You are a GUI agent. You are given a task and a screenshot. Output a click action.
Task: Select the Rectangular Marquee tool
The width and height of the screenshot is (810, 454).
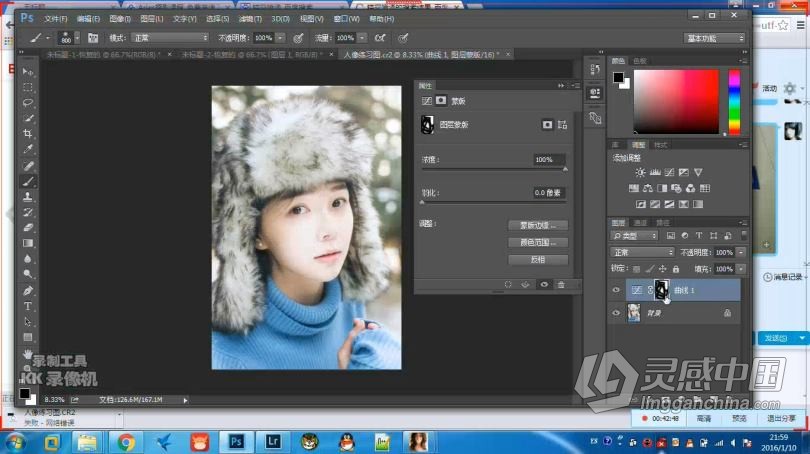(x=28, y=87)
